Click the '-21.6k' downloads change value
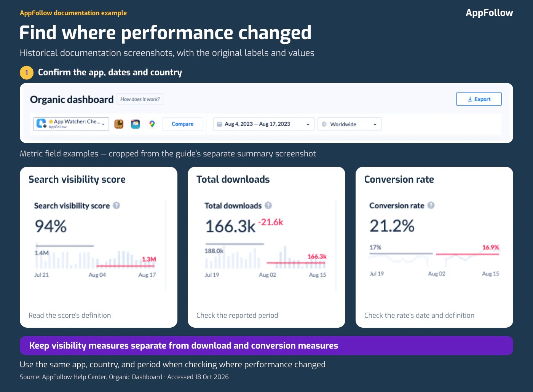 pos(271,222)
